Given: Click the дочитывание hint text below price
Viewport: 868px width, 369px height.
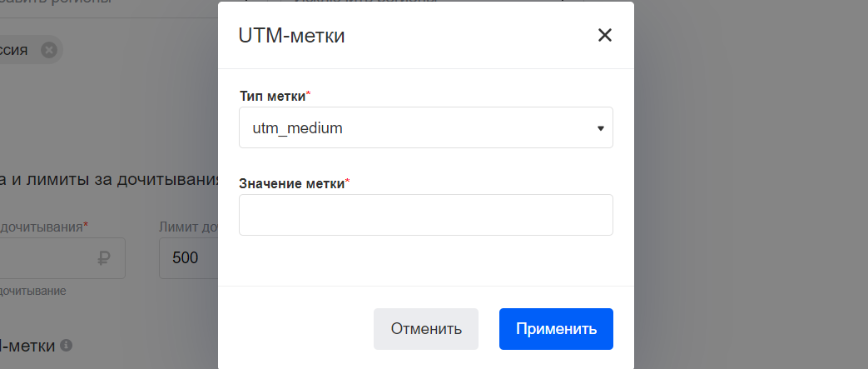Looking at the screenshot, I should (x=32, y=291).
